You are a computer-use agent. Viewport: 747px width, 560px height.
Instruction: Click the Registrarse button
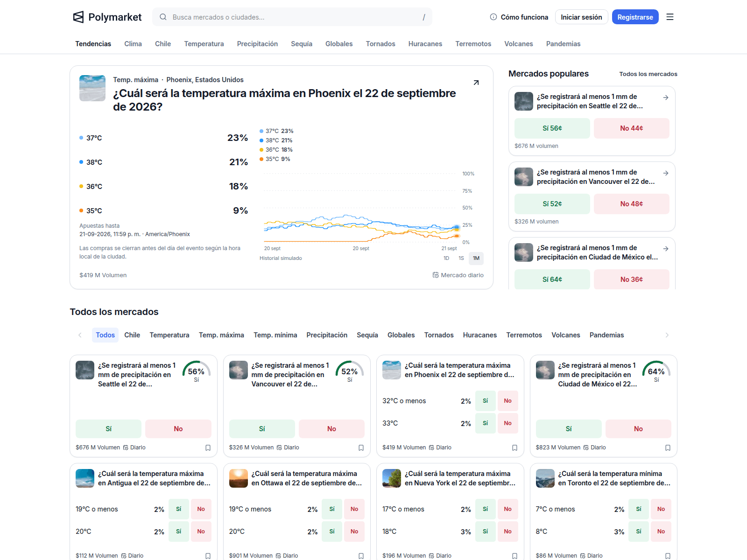point(635,17)
